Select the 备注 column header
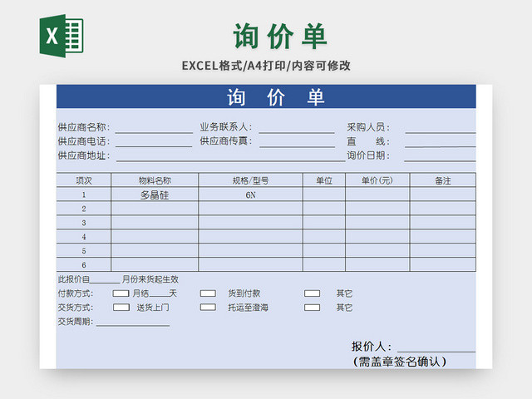532x399 pixels. pyautogui.click(x=443, y=180)
